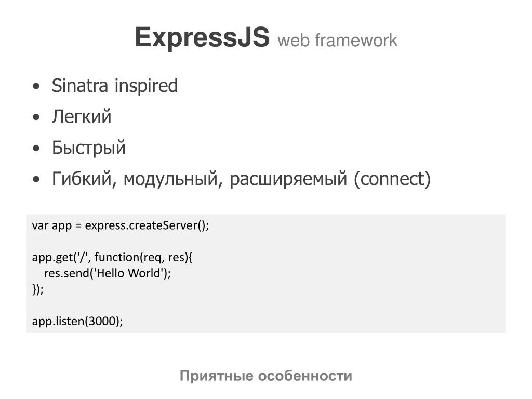Click the 'Приятные особенности' footer caption

point(266,376)
